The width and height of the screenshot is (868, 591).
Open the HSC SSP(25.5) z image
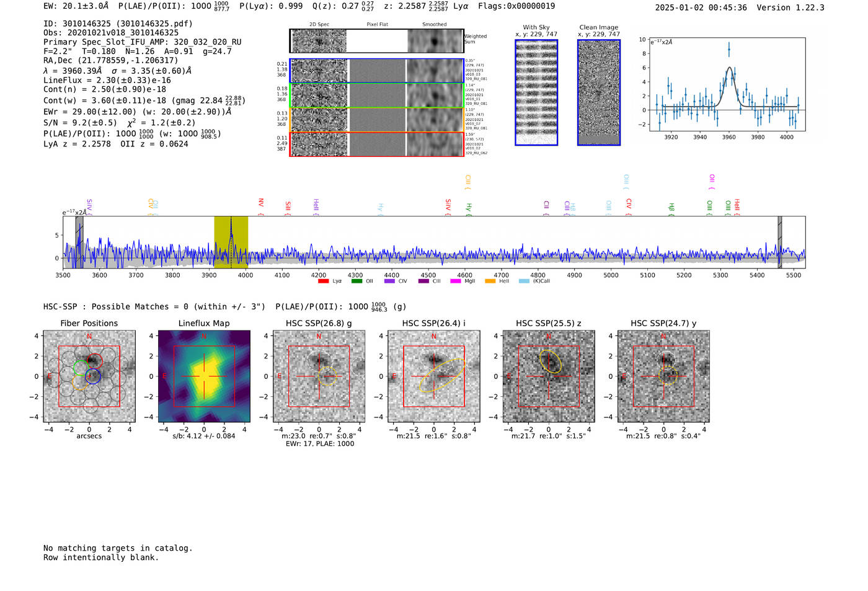click(x=549, y=376)
